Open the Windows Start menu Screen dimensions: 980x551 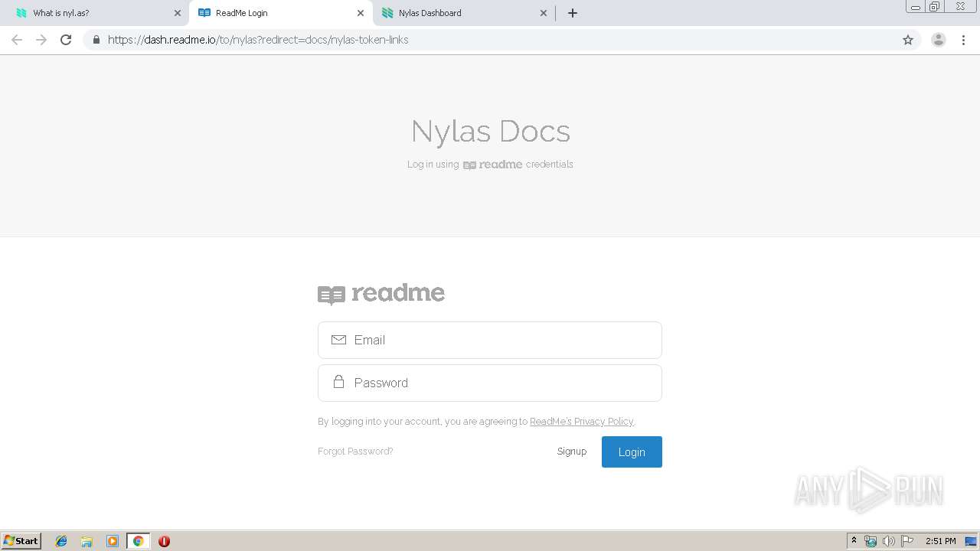coord(21,541)
